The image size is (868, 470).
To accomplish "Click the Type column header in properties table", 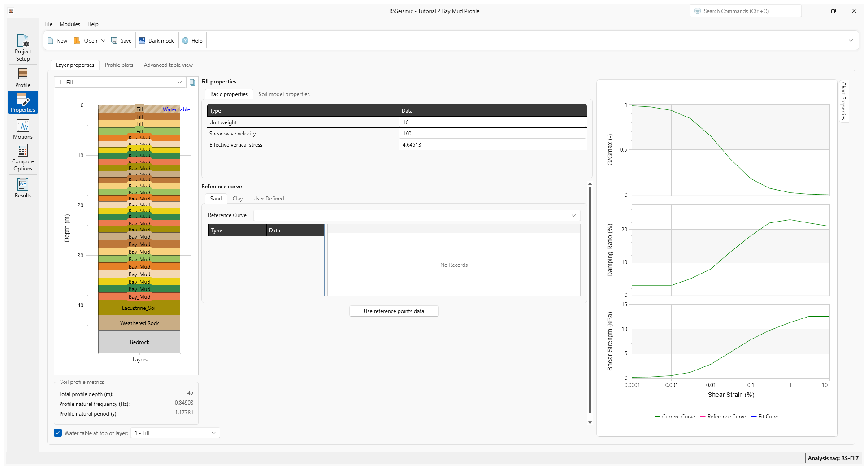I will coord(303,110).
